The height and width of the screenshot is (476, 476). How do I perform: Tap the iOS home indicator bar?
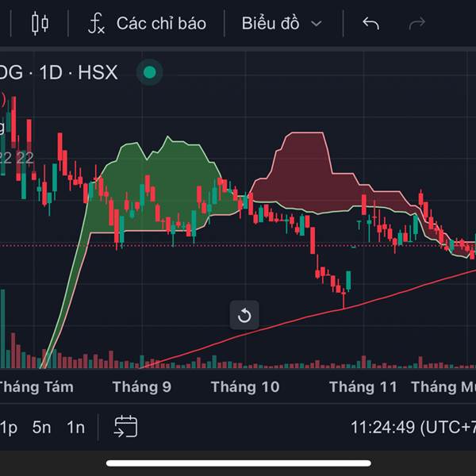point(238,463)
